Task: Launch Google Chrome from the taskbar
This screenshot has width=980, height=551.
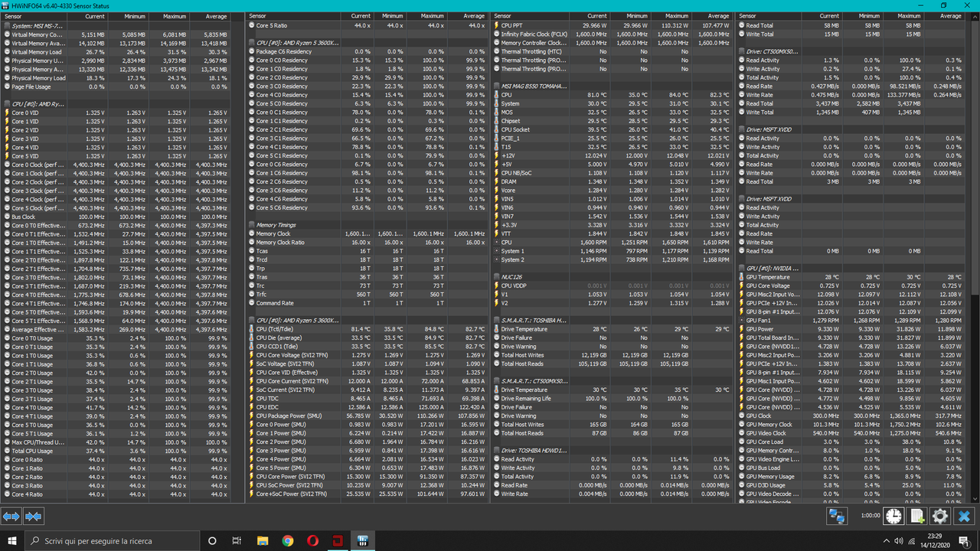Action: pos(287,540)
